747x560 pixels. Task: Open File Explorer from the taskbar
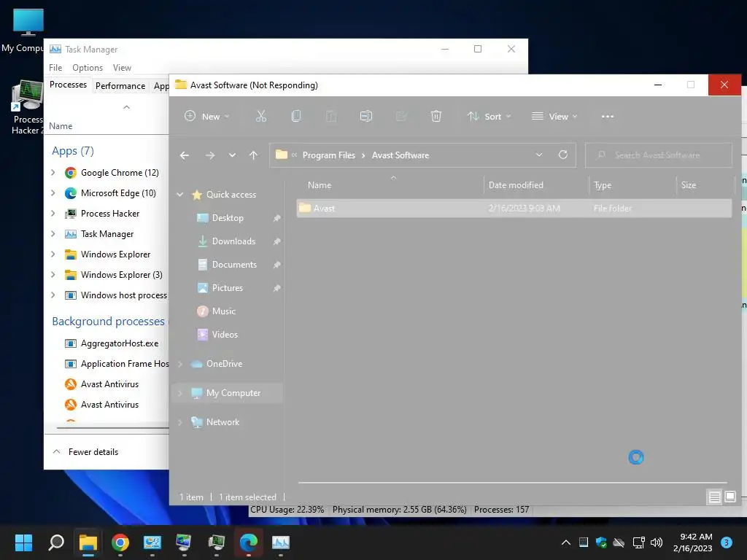pyautogui.click(x=88, y=542)
